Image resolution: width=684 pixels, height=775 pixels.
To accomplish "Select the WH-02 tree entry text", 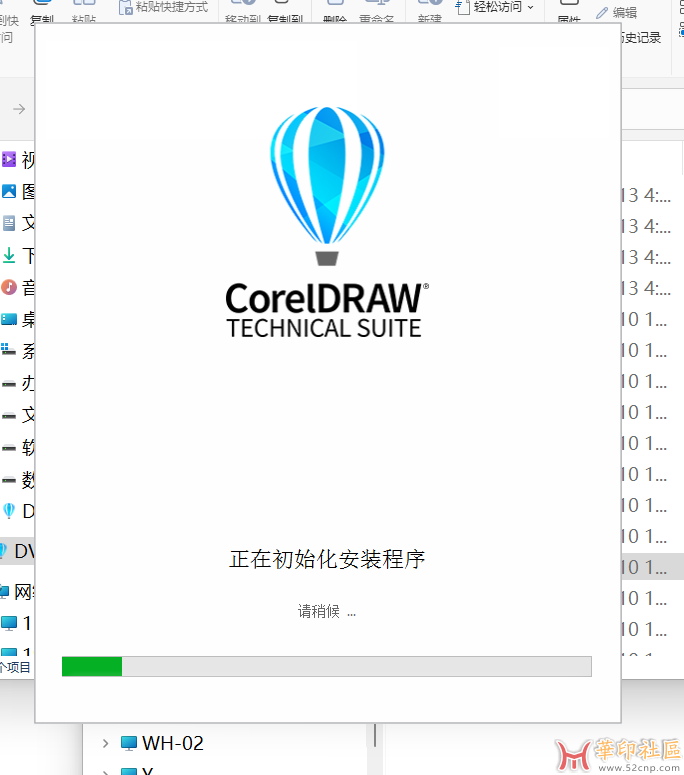I will click(x=172, y=743).
